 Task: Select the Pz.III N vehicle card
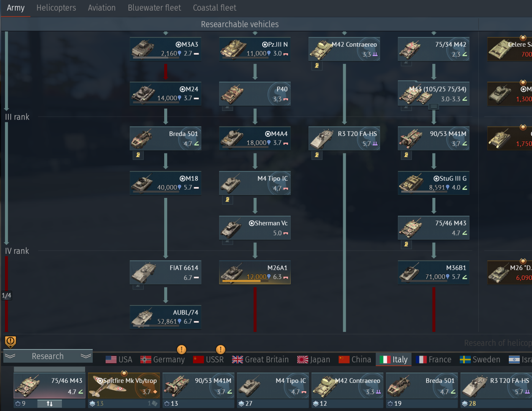(x=255, y=49)
